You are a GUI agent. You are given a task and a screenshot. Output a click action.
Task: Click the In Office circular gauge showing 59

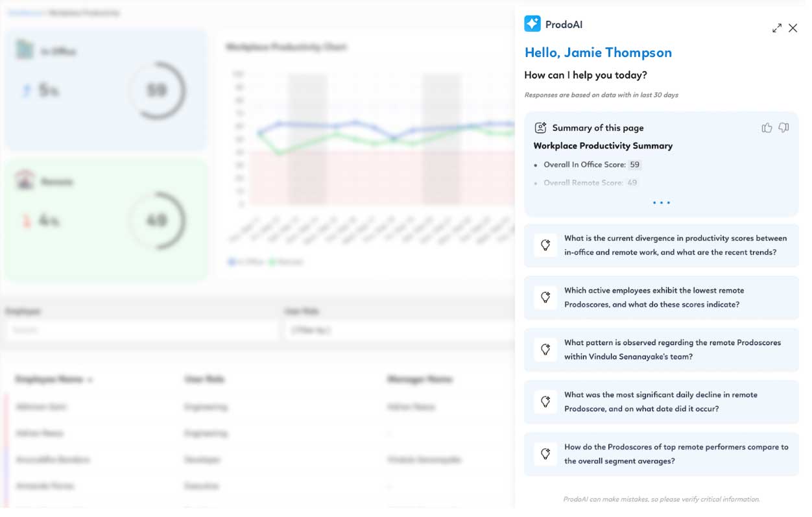pos(156,90)
